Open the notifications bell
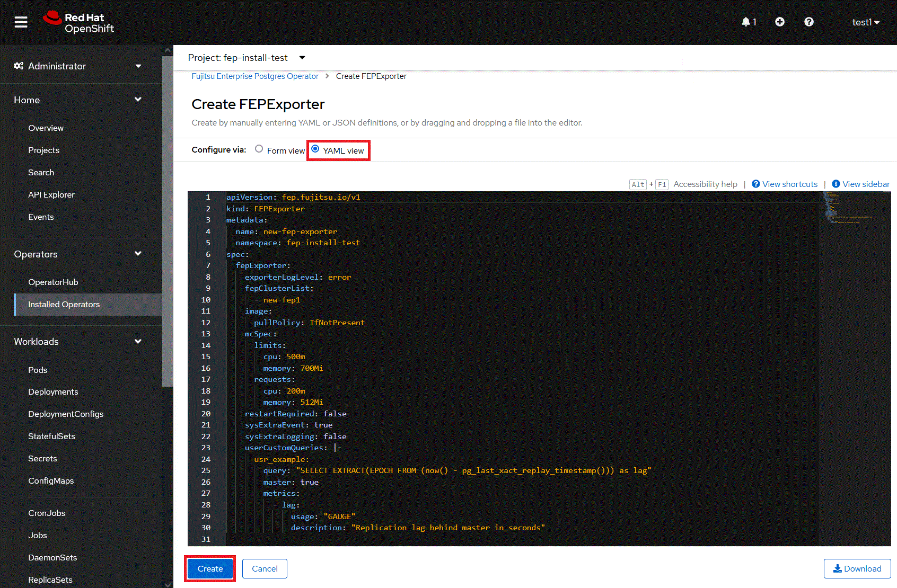This screenshot has width=897, height=588. click(x=746, y=22)
